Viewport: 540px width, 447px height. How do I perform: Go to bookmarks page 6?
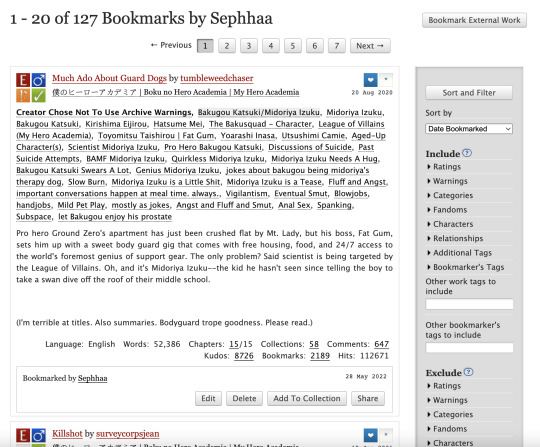pos(315,46)
